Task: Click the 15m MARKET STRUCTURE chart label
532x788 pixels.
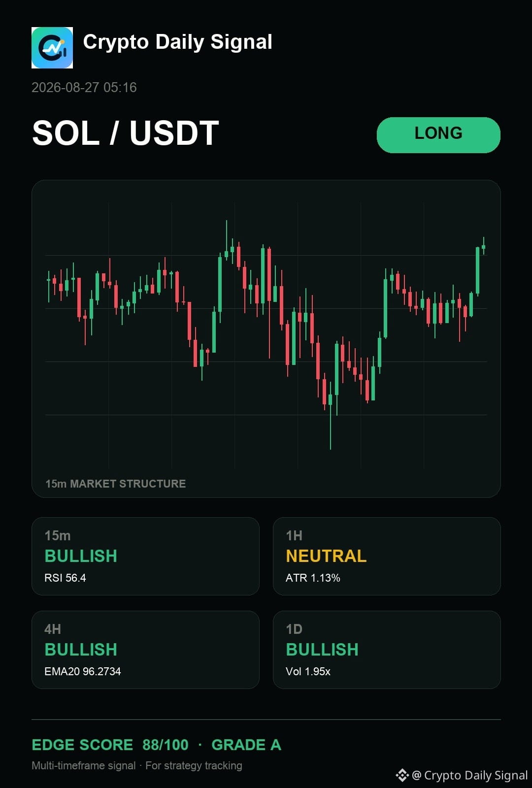Action: point(116,484)
